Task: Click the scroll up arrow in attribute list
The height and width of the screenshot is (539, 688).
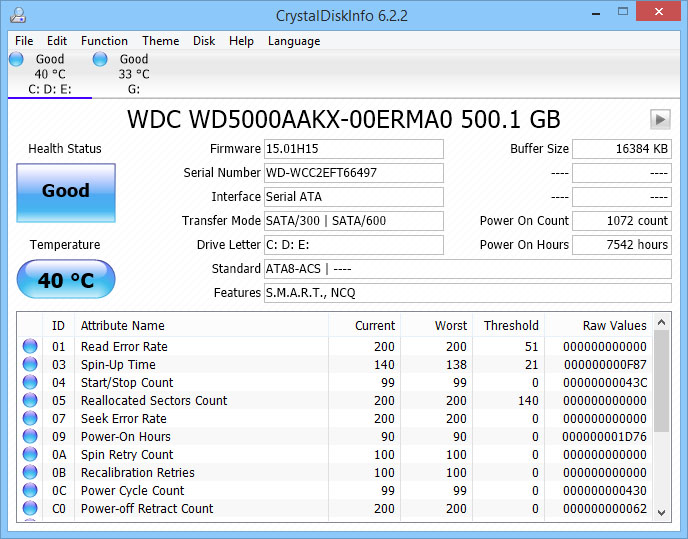Action: point(660,324)
